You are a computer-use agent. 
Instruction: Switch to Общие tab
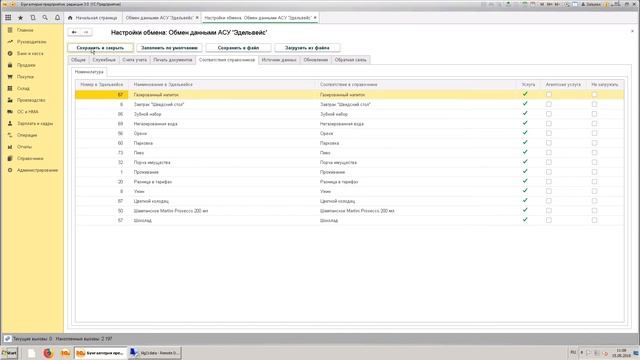(78, 60)
